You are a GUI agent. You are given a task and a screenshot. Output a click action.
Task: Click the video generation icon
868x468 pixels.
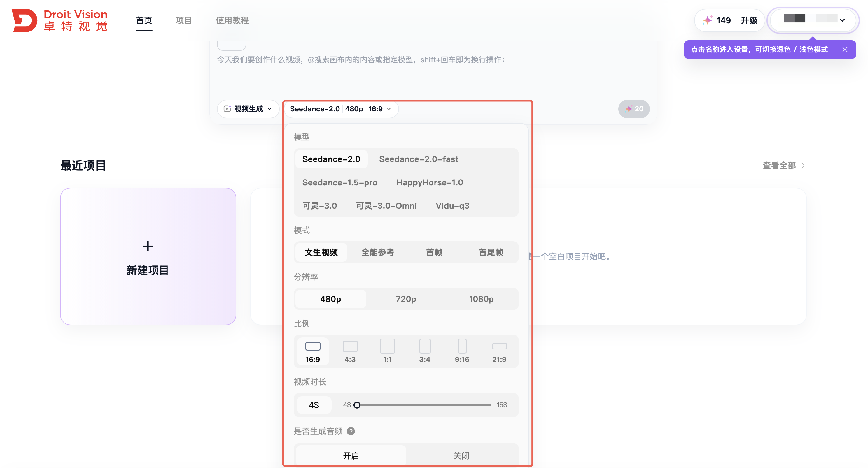[x=228, y=109]
